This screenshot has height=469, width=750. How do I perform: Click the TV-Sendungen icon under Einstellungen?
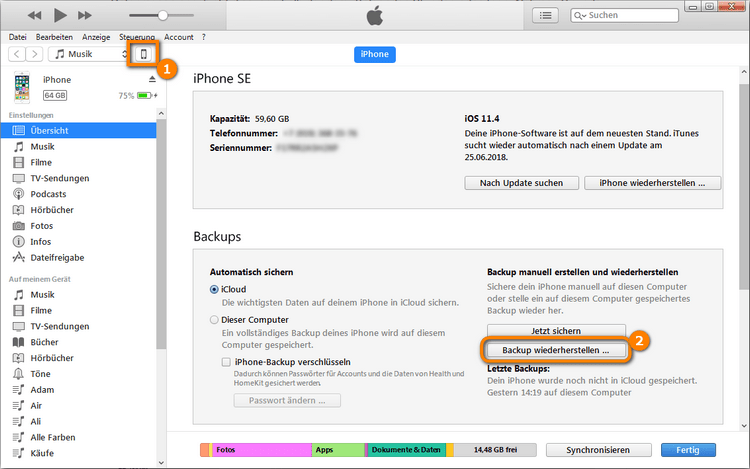[x=18, y=178]
